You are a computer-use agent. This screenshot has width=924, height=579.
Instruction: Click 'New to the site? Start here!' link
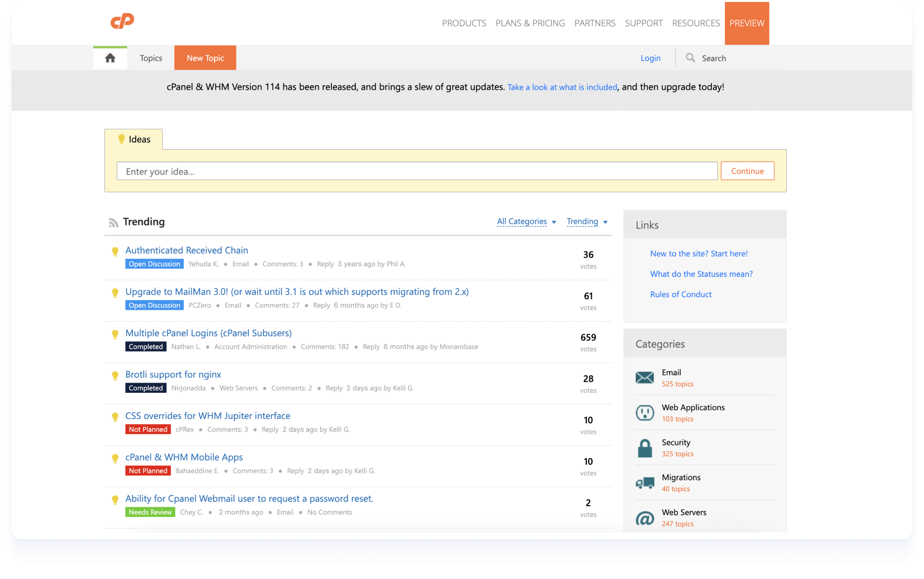(699, 254)
